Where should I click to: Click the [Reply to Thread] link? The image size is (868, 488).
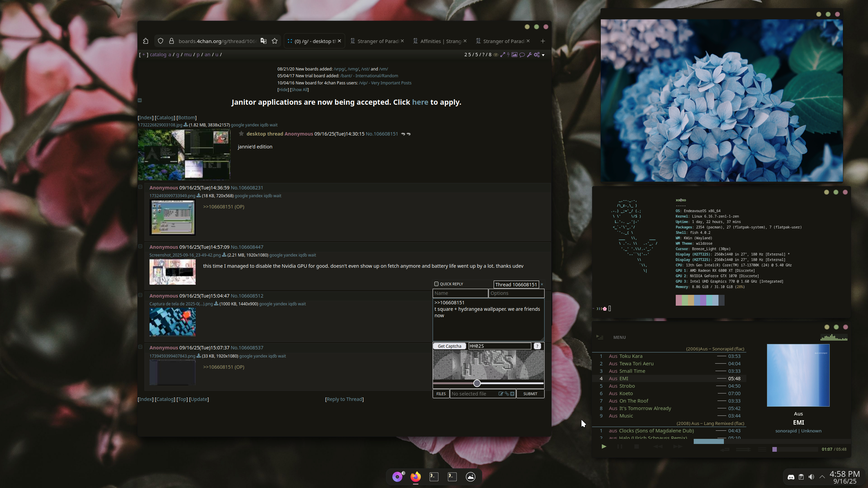coord(344,399)
